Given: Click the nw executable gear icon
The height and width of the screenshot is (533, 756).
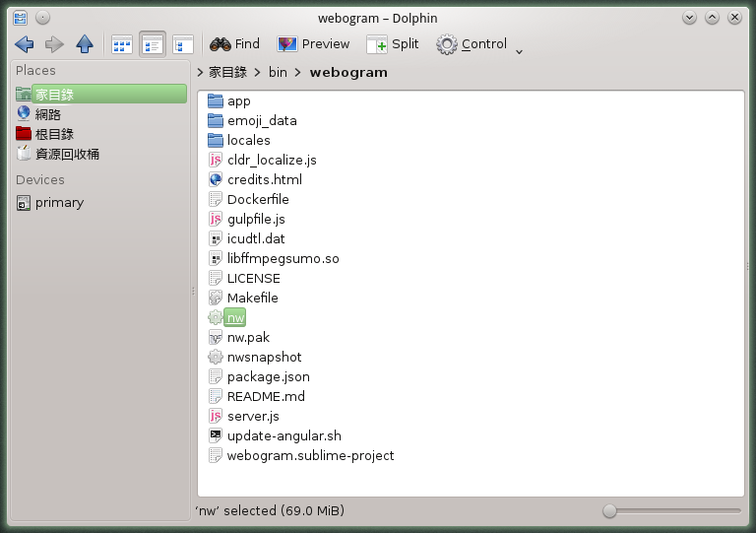Looking at the screenshot, I should [215, 317].
